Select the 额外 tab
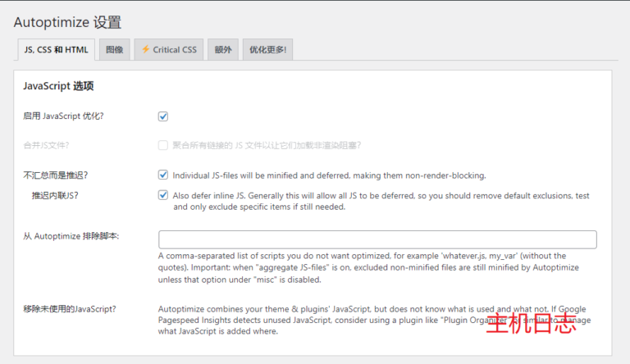Image resolution: width=630 pixels, height=364 pixels. coord(223,50)
